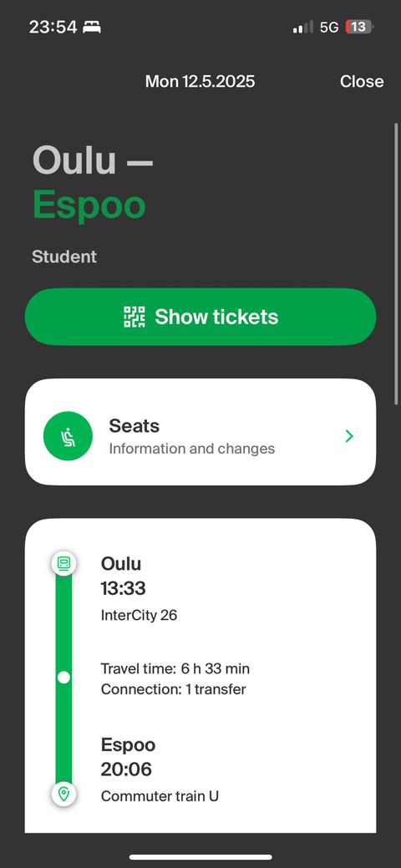This screenshot has width=401, height=868.
Task: Tap the location pin icon at Espoo
Action: [63, 794]
